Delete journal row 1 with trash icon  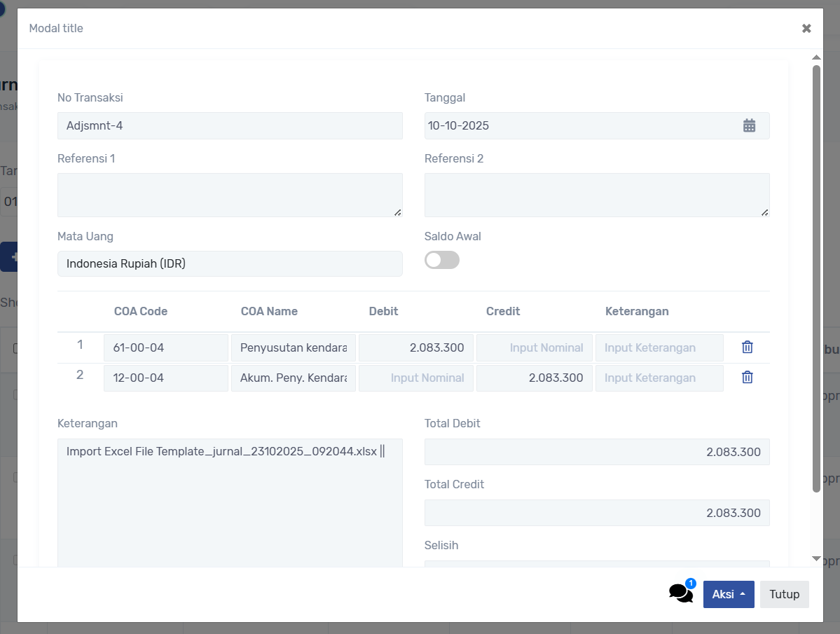748,347
